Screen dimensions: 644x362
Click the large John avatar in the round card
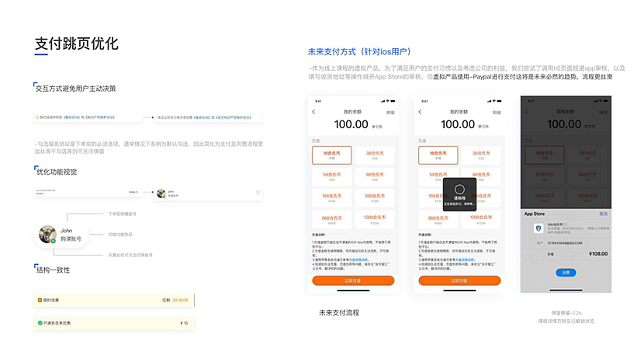(x=47, y=235)
